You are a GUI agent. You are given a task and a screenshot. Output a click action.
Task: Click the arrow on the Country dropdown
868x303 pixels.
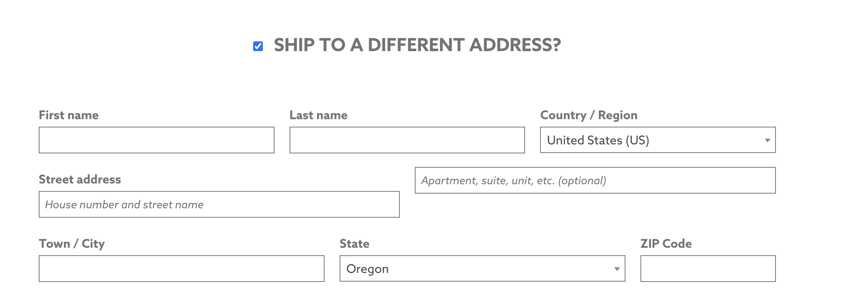[x=767, y=140]
